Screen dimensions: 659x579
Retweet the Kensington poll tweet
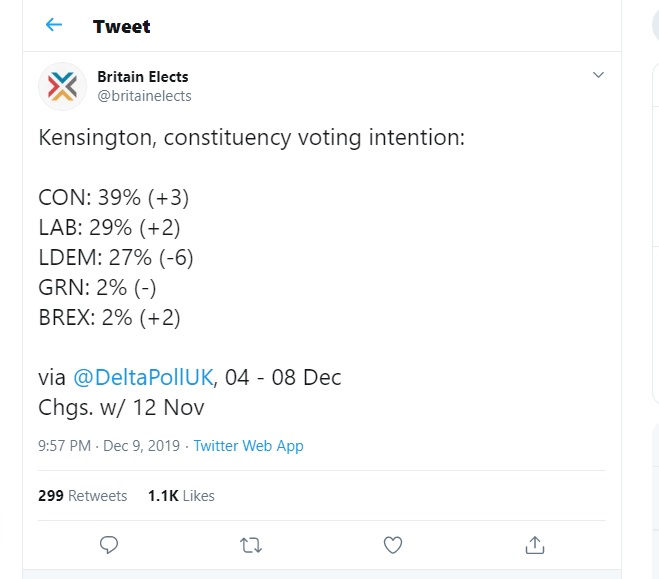252,544
